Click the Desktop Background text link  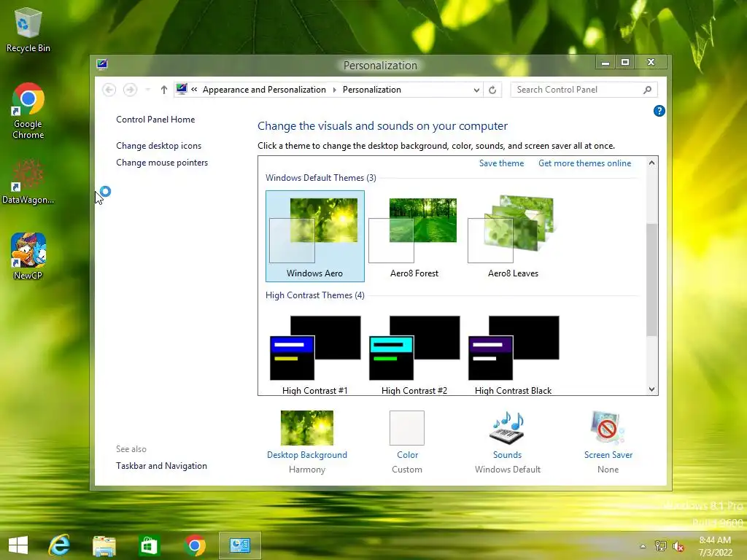307,455
